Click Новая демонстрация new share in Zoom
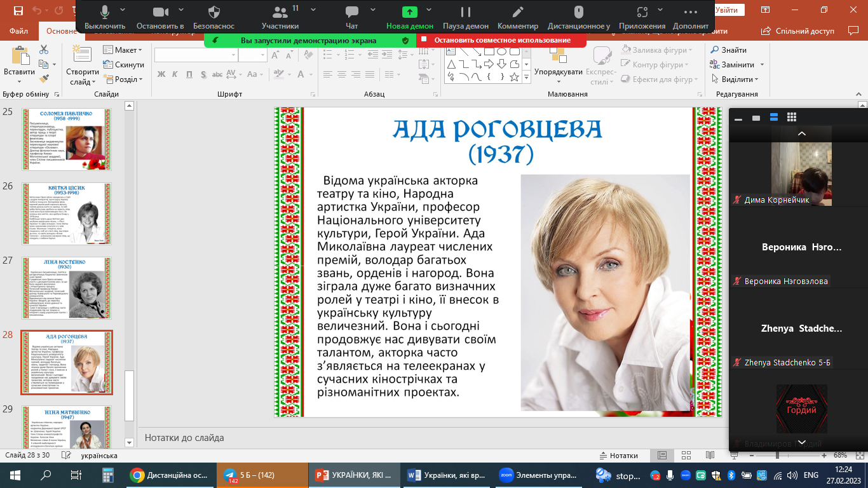 [x=410, y=17]
